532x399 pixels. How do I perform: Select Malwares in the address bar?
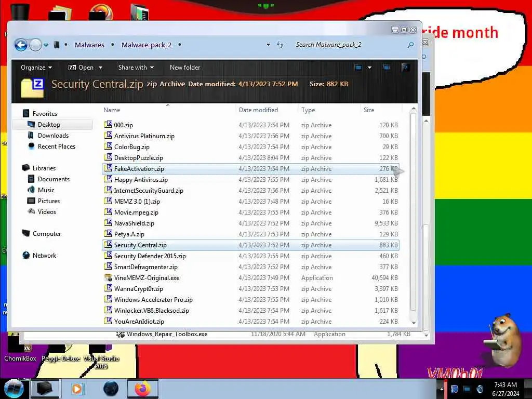[89, 45]
